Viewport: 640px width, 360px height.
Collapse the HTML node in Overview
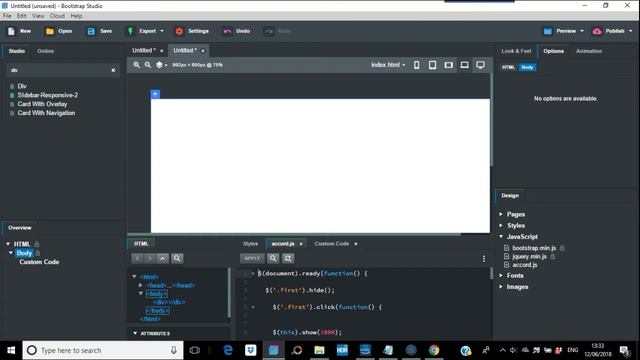8,244
